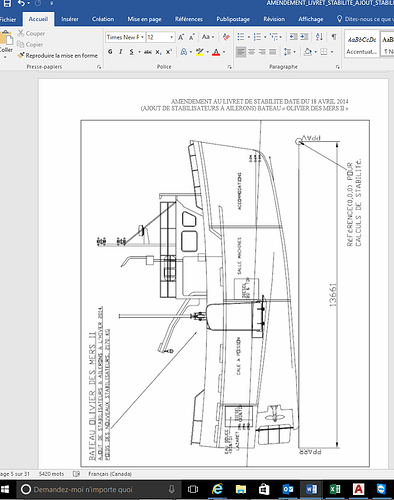Image resolution: width=394 pixels, height=500 pixels.
Task: Click the Undo arrow icon
Action: coord(21,3)
